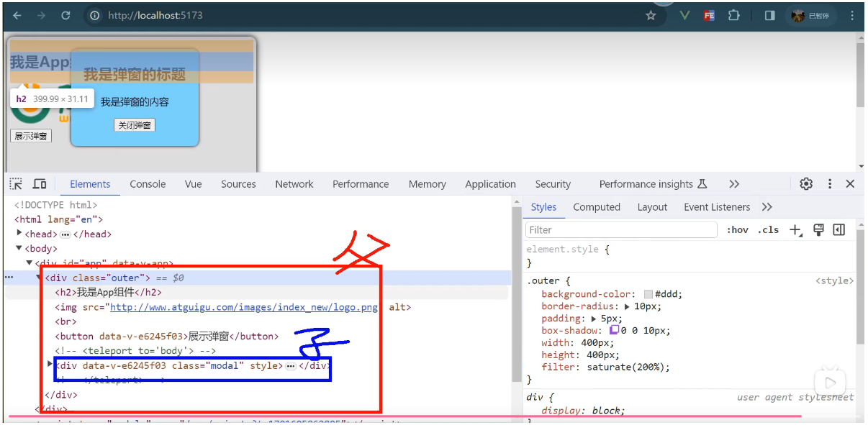The height and width of the screenshot is (425, 868).
Task: Select the Computed sidebar tab
Action: (x=597, y=207)
